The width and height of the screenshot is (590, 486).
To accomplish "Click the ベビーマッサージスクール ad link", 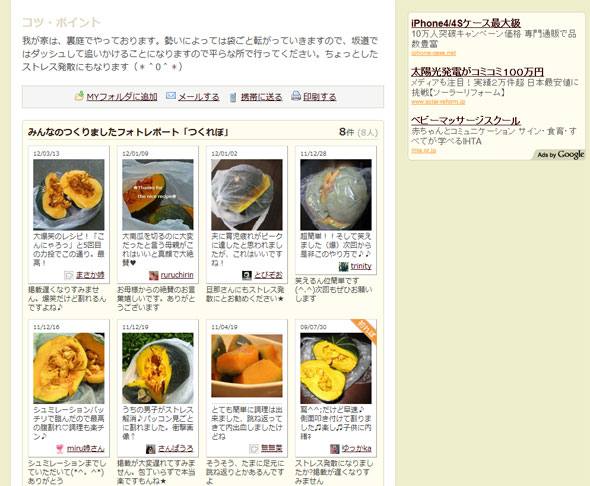I will pos(466,120).
